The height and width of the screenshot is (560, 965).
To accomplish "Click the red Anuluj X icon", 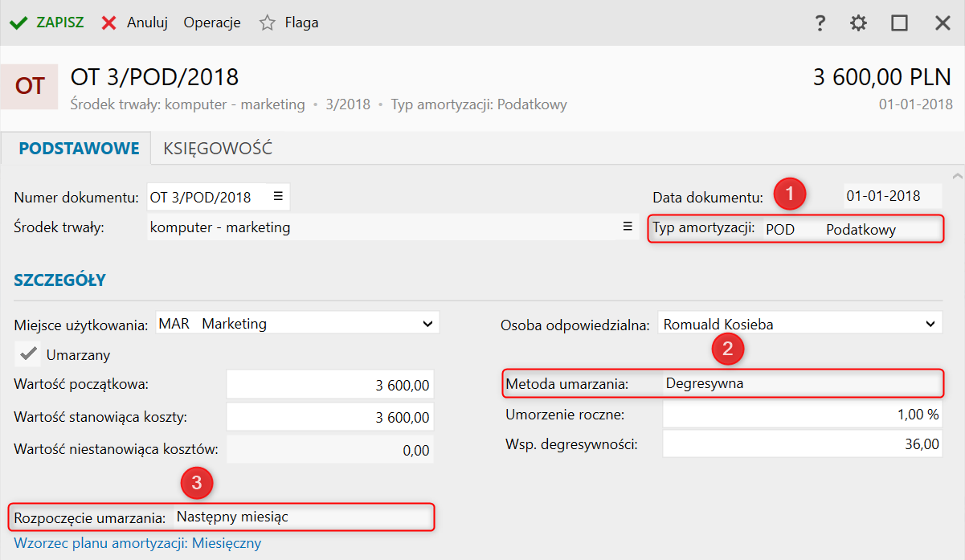I will [x=109, y=23].
